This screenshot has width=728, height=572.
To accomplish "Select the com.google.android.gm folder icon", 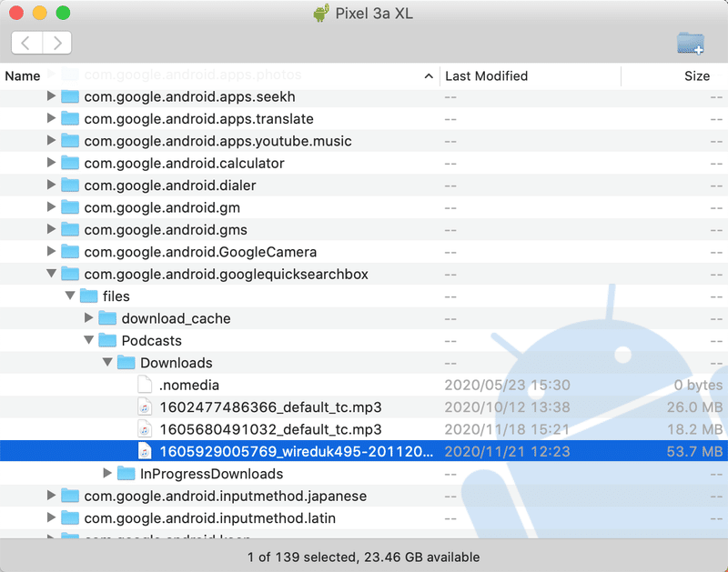I will (70, 207).
